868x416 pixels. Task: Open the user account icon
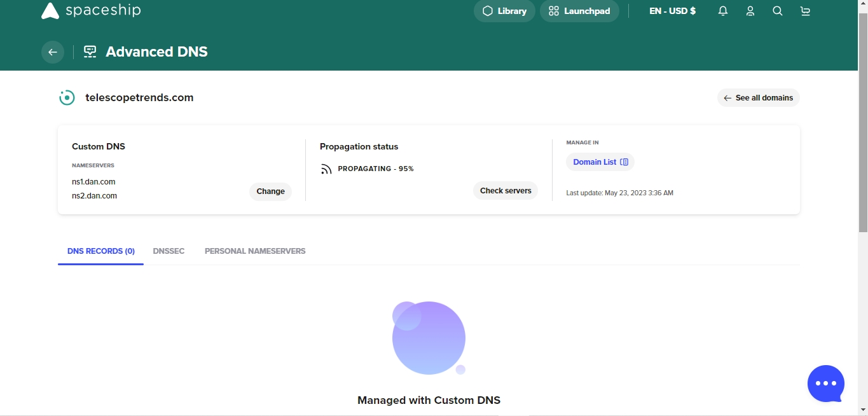[750, 11]
